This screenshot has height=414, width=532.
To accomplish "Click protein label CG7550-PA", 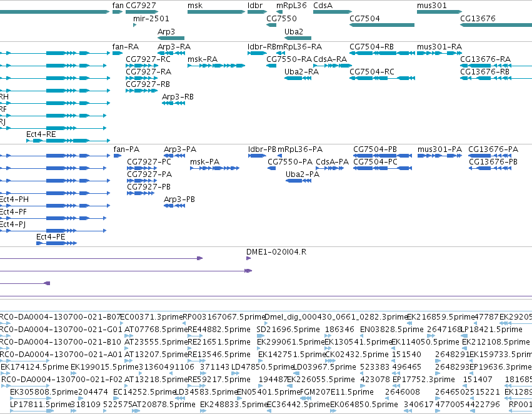I will coord(290,162).
